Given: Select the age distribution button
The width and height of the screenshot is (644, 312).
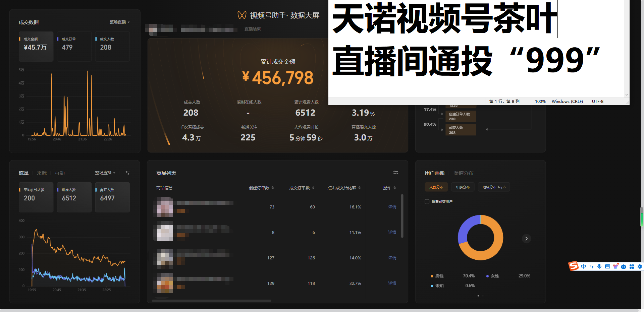Looking at the screenshot, I should click(463, 187).
